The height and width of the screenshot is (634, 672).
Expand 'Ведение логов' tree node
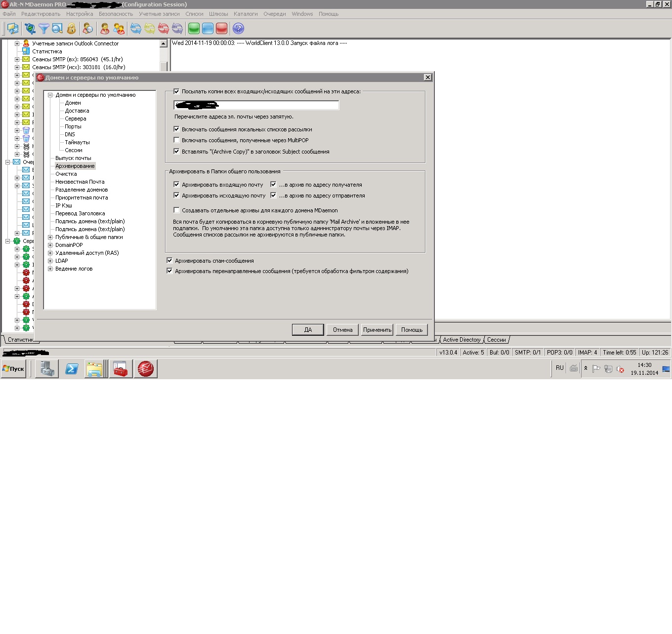(50, 269)
